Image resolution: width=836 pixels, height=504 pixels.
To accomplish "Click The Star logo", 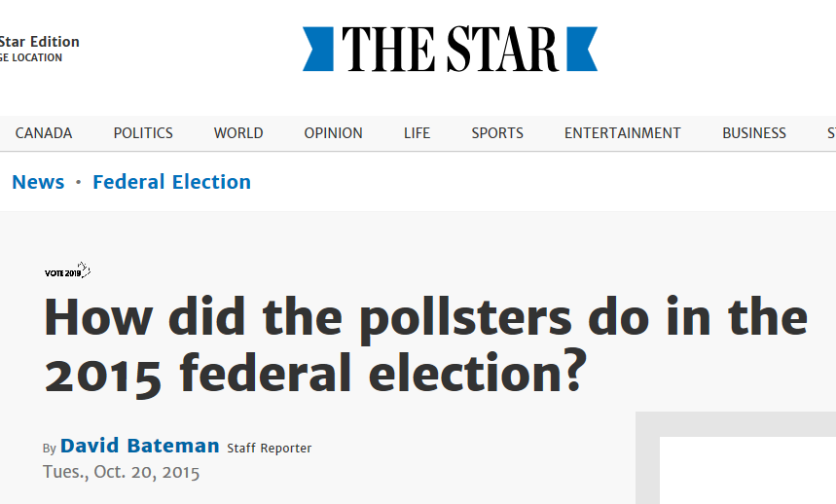I will click(x=450, y=49).
